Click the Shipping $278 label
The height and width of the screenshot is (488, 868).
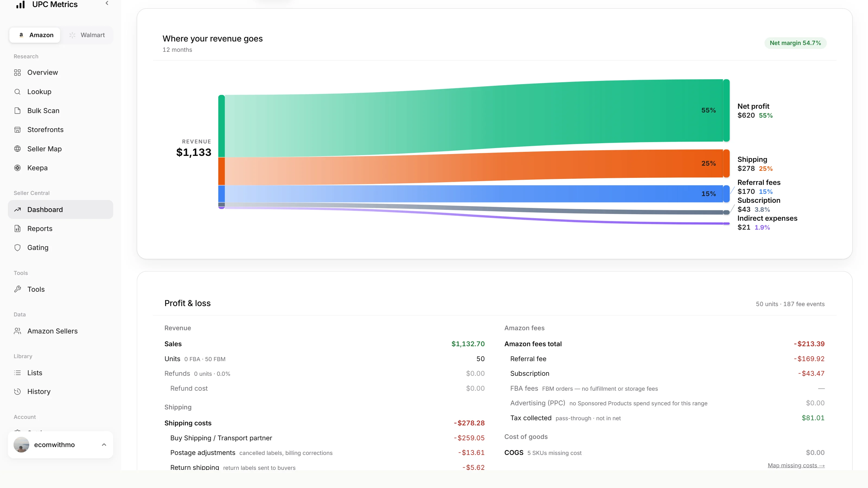click(x=755, y=164)
